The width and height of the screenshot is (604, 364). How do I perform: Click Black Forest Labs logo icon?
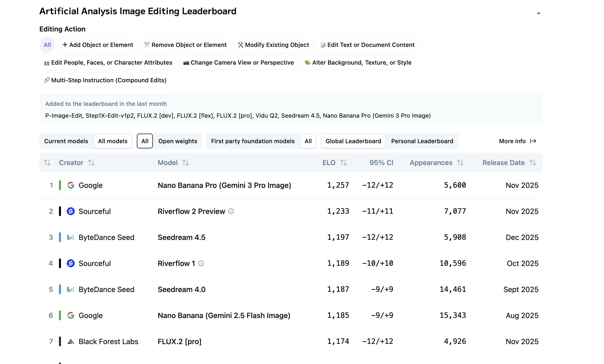coord(71,341)
